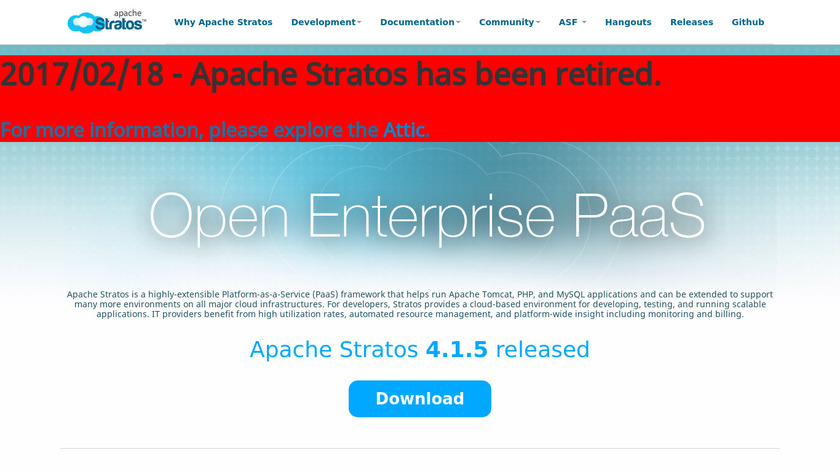
Task: Go to the Releases page
Action: (691, 22)
